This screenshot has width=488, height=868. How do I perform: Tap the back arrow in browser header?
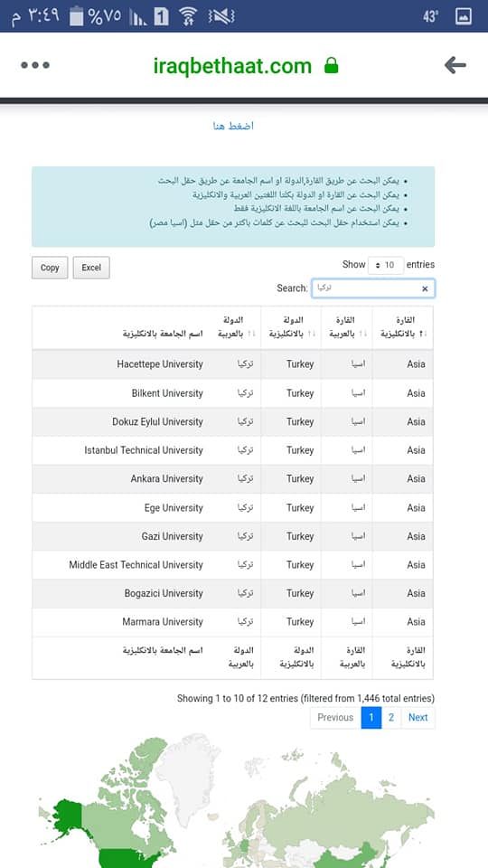point(455,65)
